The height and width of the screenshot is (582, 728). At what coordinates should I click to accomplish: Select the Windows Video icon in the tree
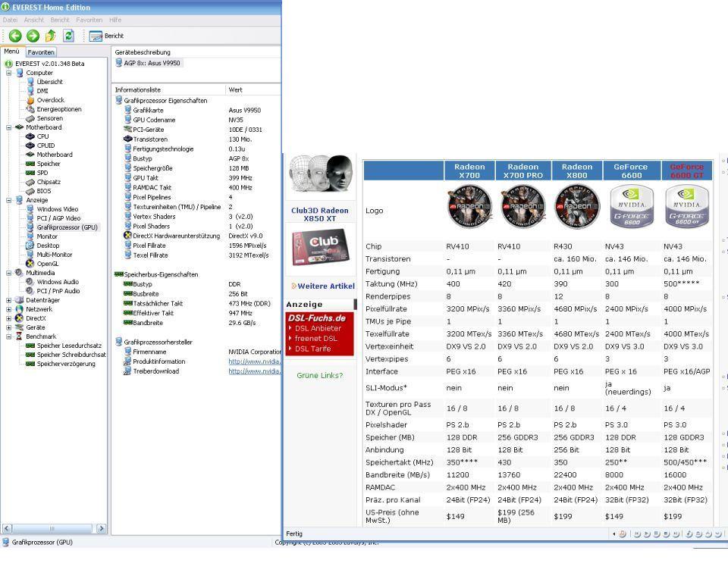[30, 209]
